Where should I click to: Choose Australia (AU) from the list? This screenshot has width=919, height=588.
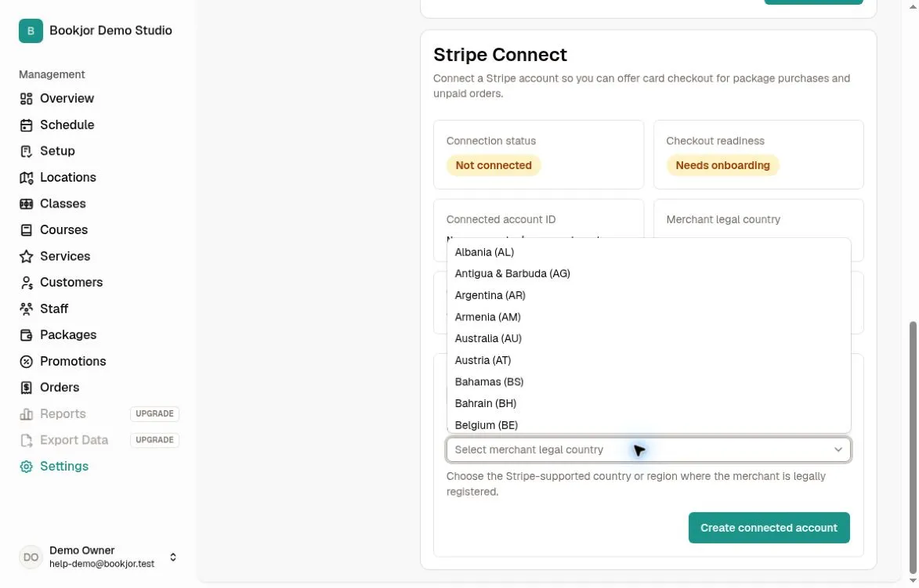click(648, 338)
